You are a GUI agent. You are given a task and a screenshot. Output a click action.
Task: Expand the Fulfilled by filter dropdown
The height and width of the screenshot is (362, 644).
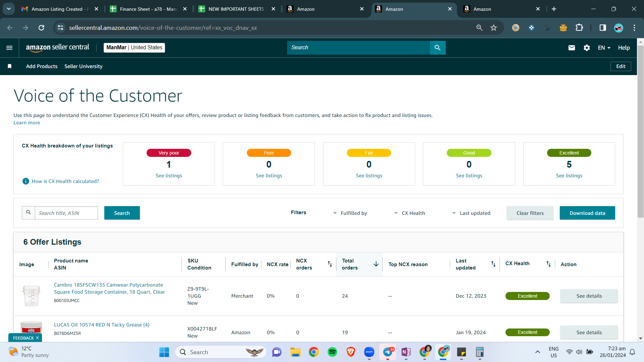tap(350, 213)
